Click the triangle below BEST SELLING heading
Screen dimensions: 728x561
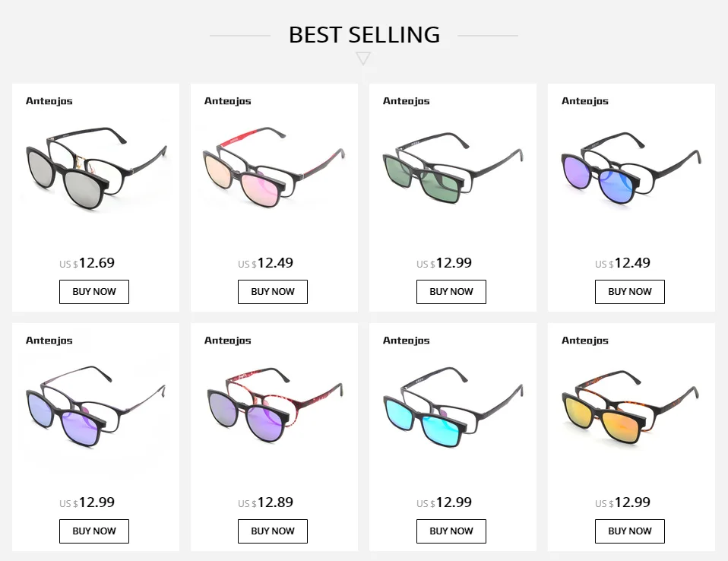click(x=363, y=59)
